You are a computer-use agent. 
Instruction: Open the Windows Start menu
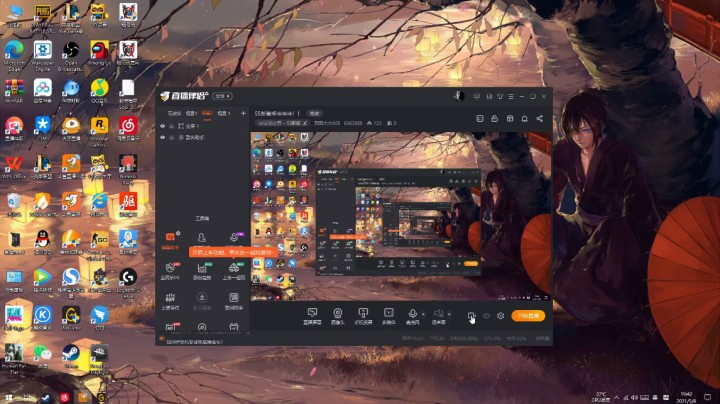[x=9, y=398]
